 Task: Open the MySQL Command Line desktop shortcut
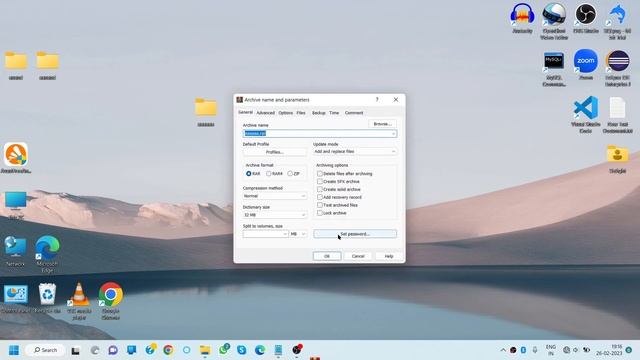[554, 68]
